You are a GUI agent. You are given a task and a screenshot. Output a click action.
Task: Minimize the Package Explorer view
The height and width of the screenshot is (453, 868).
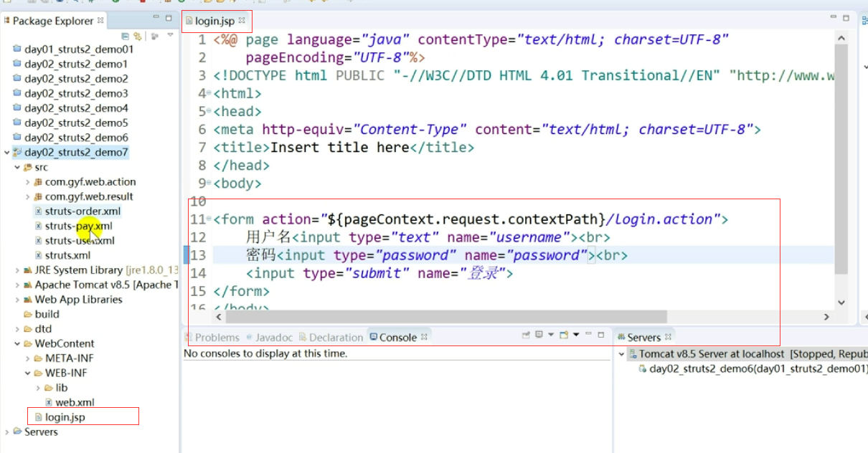click(x=156, y=17)
